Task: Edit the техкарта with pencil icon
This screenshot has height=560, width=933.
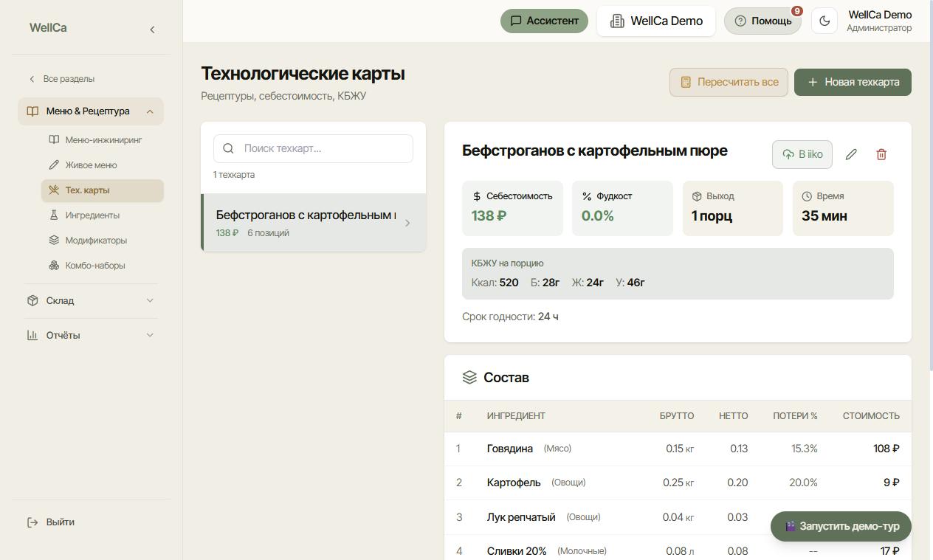Action: pyautogui.click(x=851, y=154)
